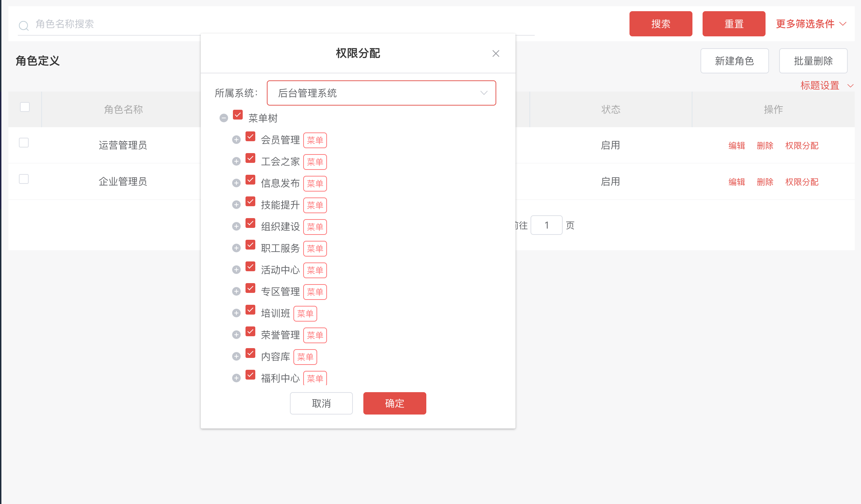Click the 重置 button
The image size is (861, 504).
[734, 24]
